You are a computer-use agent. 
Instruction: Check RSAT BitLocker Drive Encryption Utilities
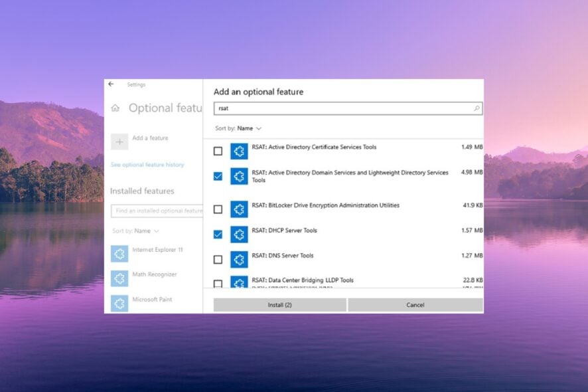coord(218,209)
